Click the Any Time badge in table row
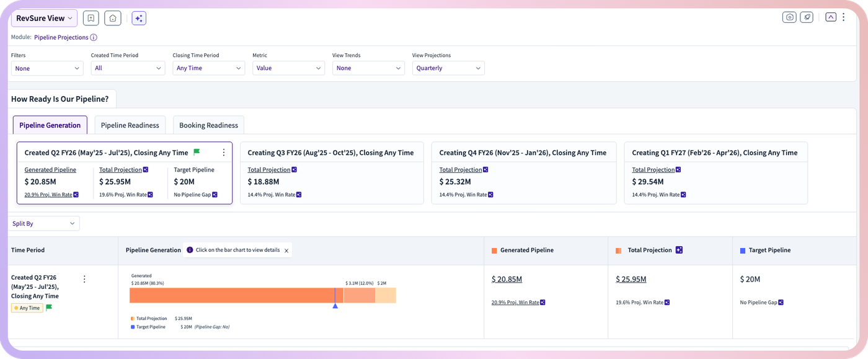The image size is (868, 359). (27, 308)
